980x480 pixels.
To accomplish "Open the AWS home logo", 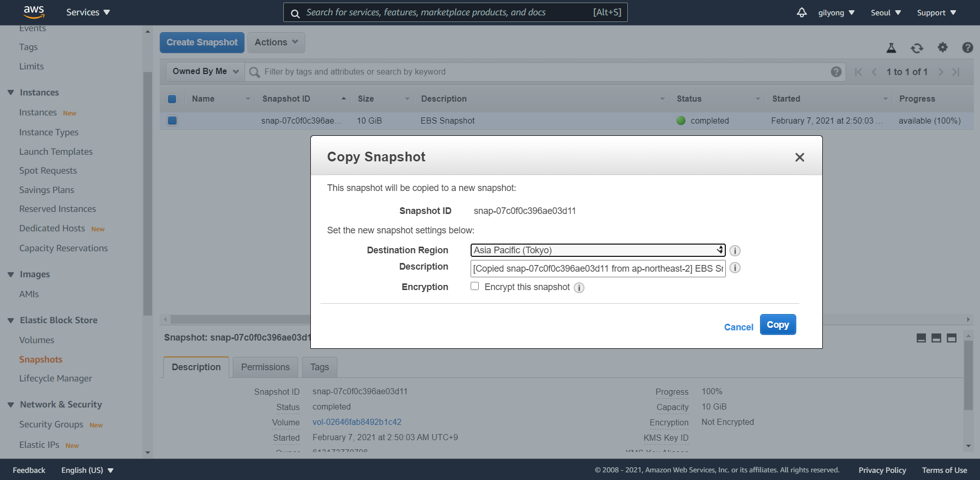I will pos(34,12).
